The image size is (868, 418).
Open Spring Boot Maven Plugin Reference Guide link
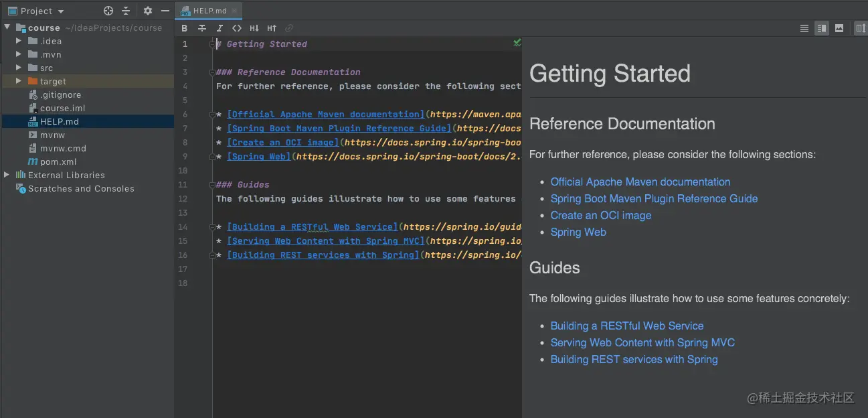tap(654, 198)
